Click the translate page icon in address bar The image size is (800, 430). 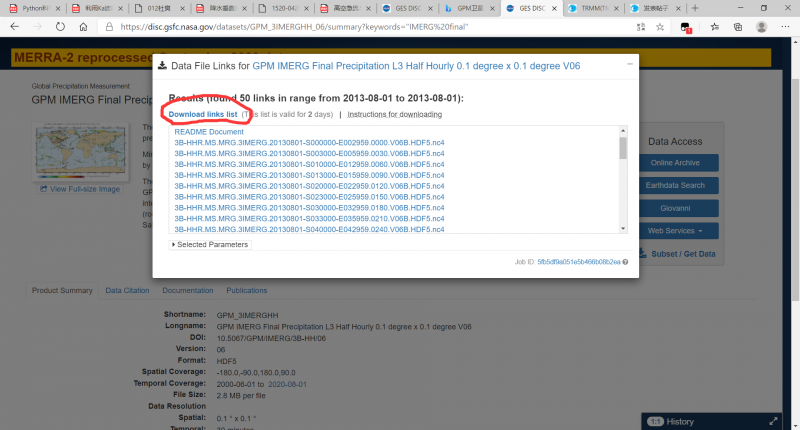point(641,27)
